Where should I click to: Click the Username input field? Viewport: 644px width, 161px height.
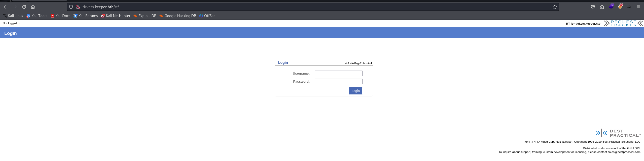338,73
